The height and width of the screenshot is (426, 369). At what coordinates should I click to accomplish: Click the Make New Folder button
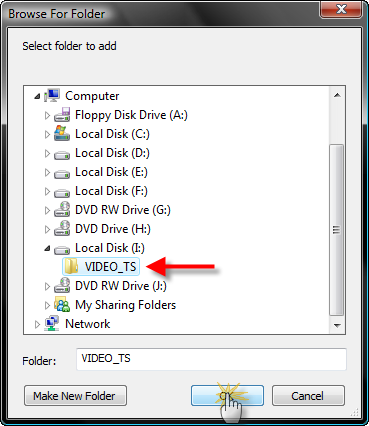[x=75, y=396]
